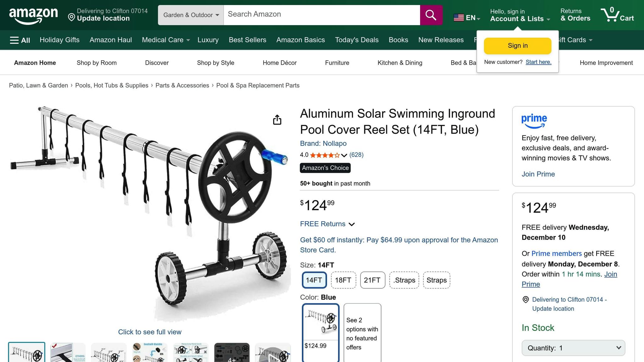This screenshot has width=644, height=362.
Task: Click the magnifying glass search button
Action: [x=431, y=15]
